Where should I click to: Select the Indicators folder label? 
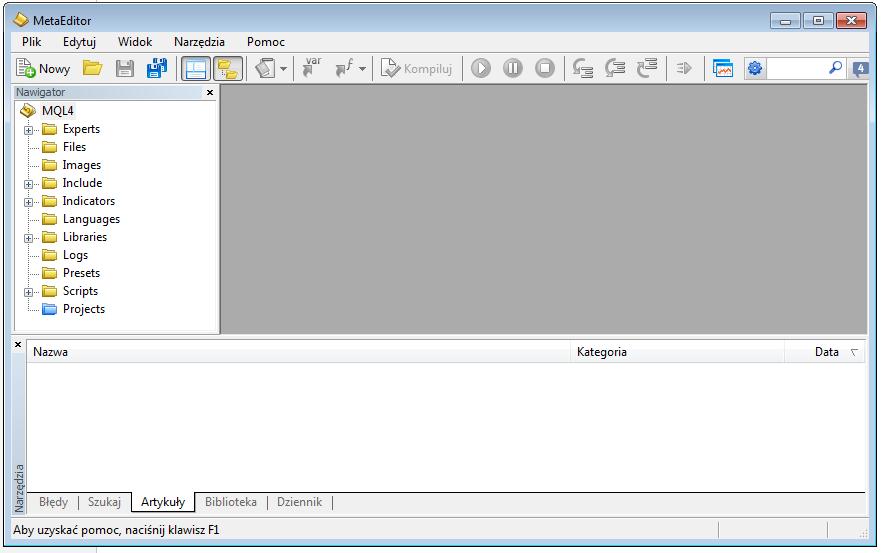click(x=89, y=201)
